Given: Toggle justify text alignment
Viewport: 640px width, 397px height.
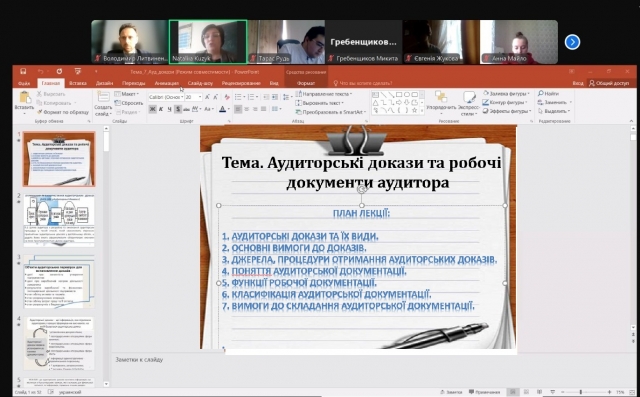Looking at the screenshot, I should click(x=264, y=109).
